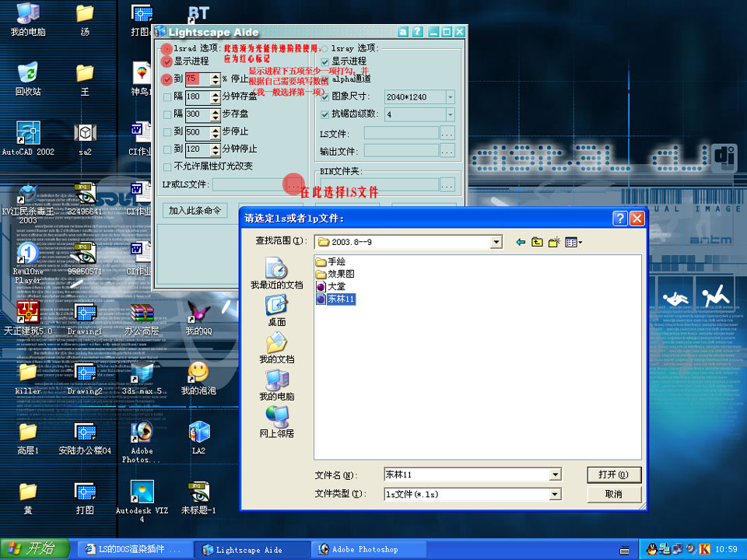Open the 开始 Start menu

35,549
